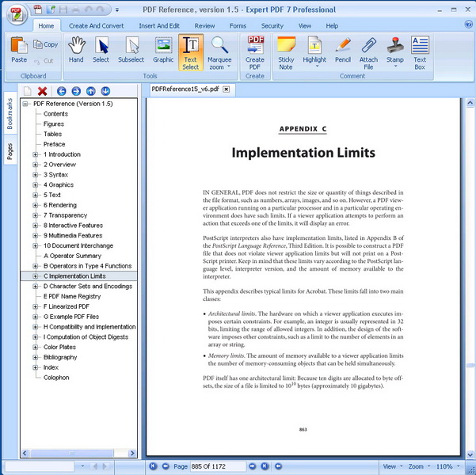
Task: Click the new bookmark page icon
Action: 27,91
